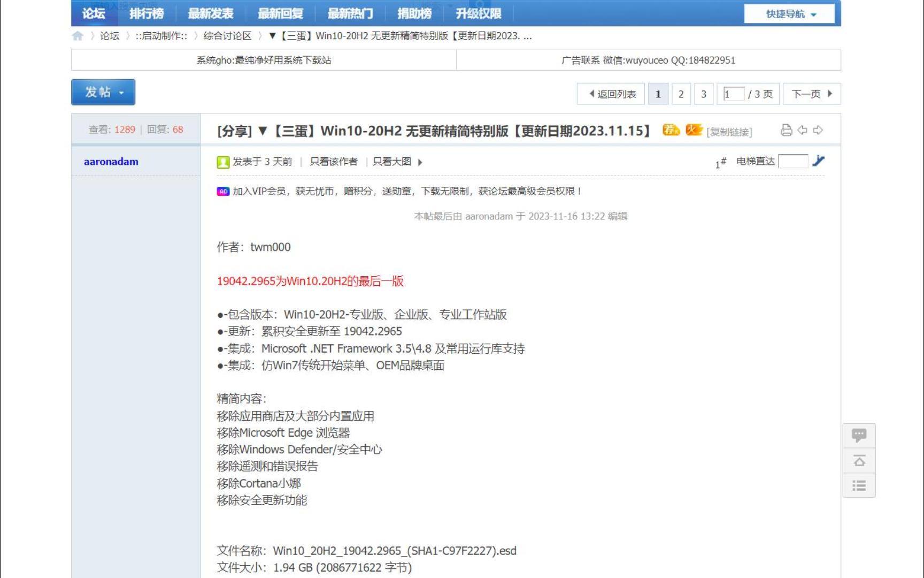The image size is (924, 578).
Task: Click the 电梯直达 floor input field
Action: coord(793,161)
